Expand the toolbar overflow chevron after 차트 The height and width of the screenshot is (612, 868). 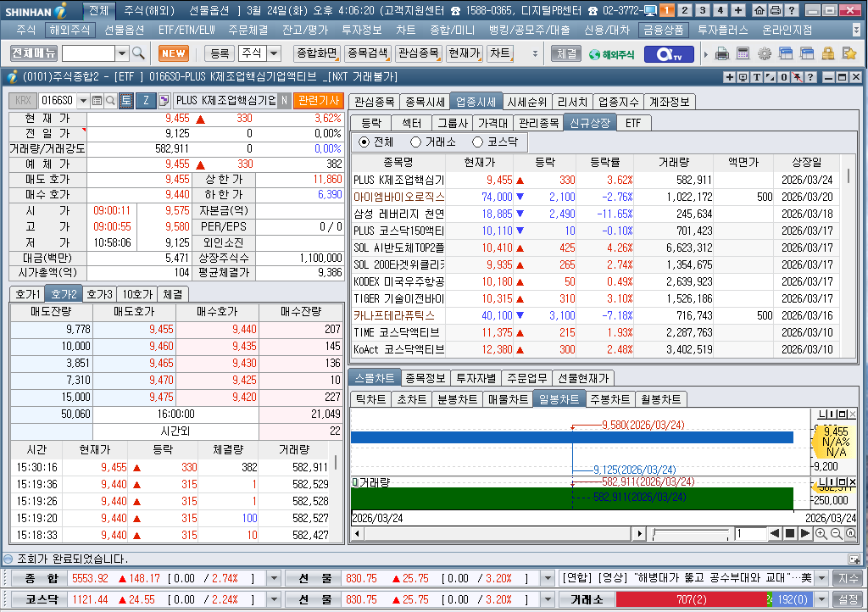[x=535, y=53]
